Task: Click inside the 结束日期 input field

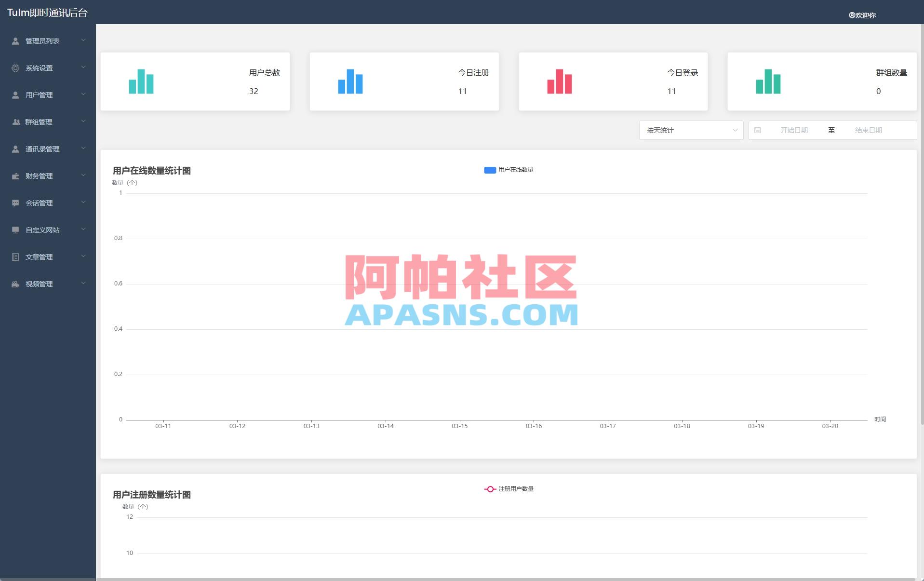Action: (868, 130)
